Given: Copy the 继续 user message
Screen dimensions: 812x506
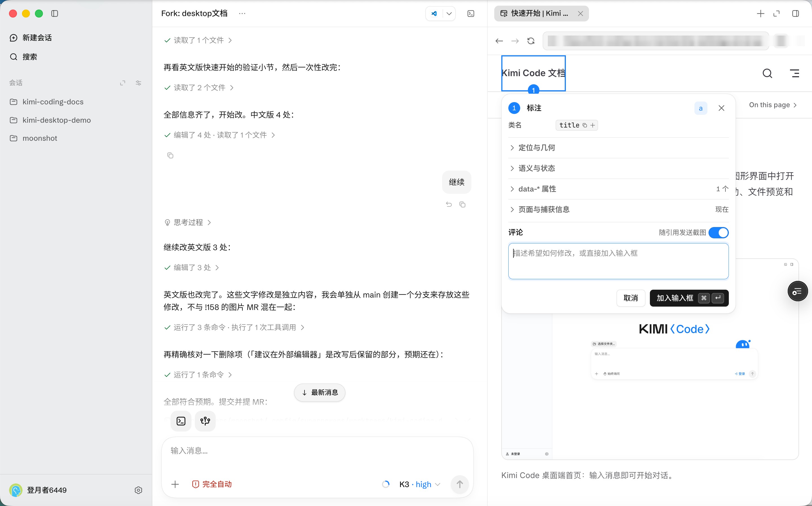Looking at the screenshot, I should coord(462,204).
